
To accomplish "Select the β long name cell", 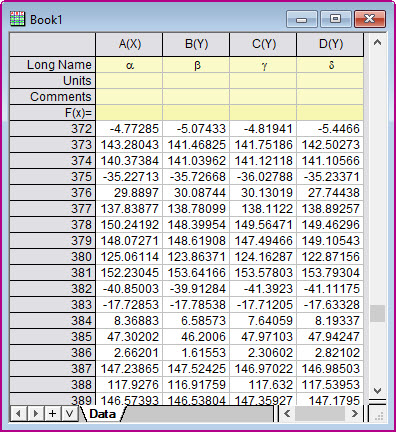I will tap(196, 65).
